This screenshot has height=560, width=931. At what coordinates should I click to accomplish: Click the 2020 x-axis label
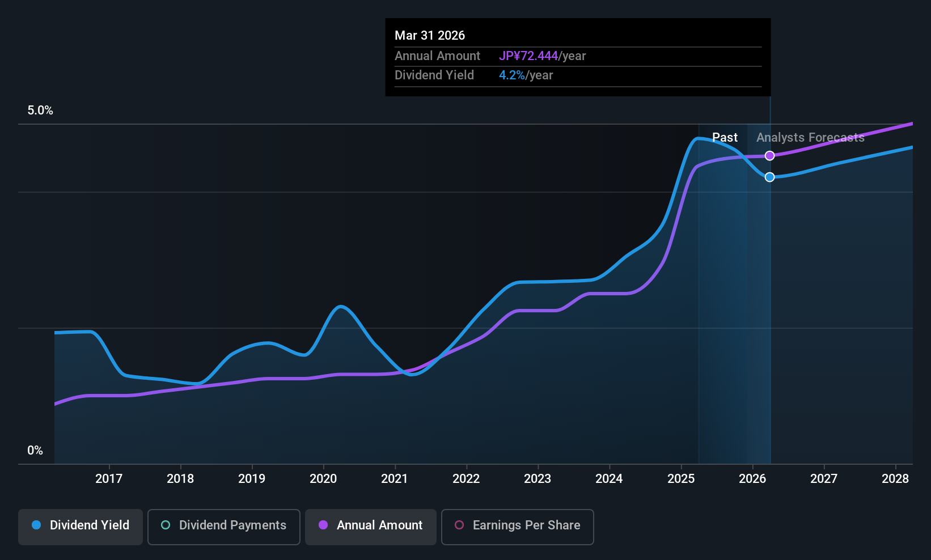coord(323,479)
